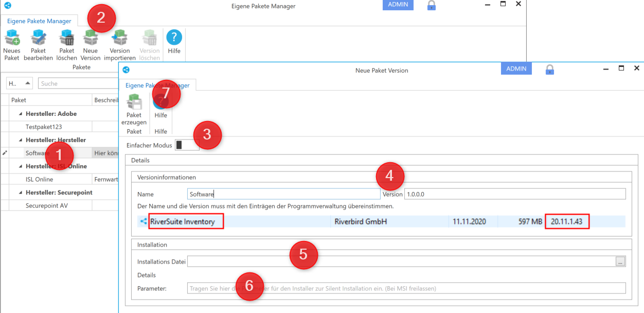Click lock icon in Neue Paket Version window
The image size is (644, 313).
click(x=549, y=69)
